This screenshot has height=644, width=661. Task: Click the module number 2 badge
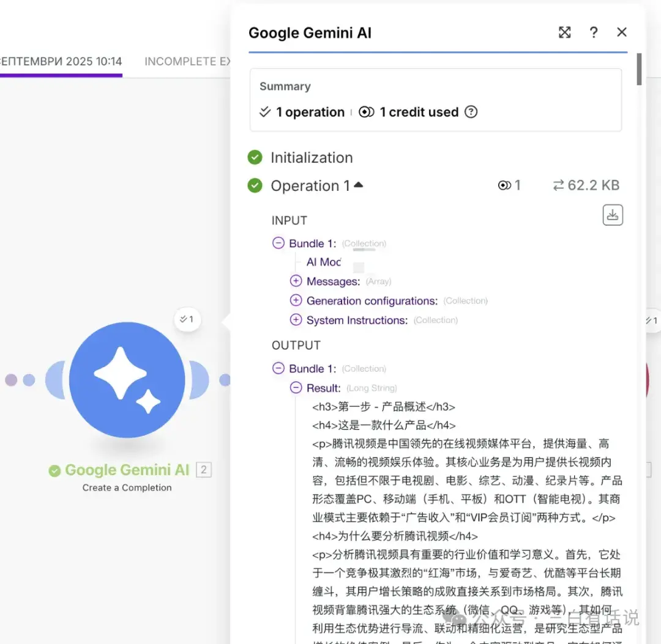pyautogui.click(x=204, y=470)
